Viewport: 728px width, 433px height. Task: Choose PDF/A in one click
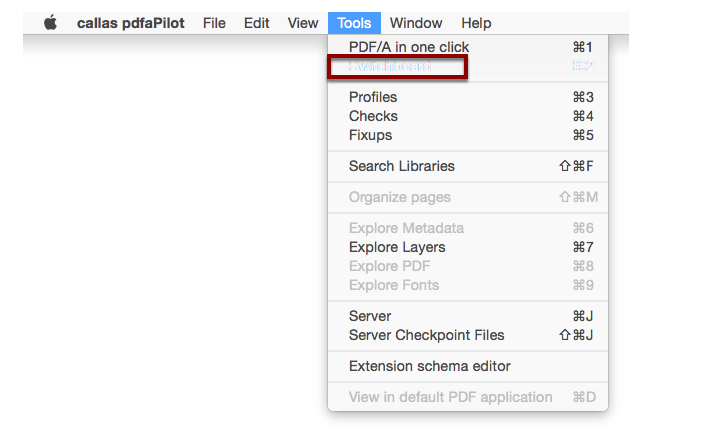(468, 47)
